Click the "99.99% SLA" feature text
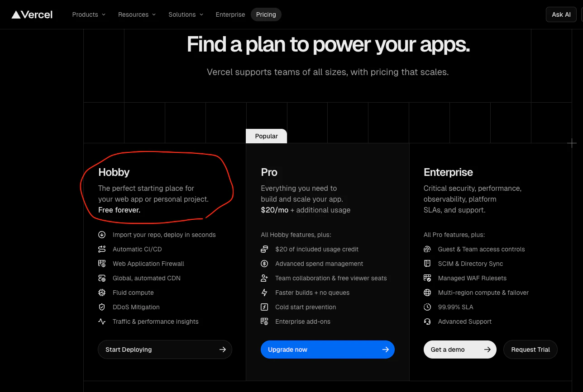This screenshot has height=392, width=583. pos(456,307)
